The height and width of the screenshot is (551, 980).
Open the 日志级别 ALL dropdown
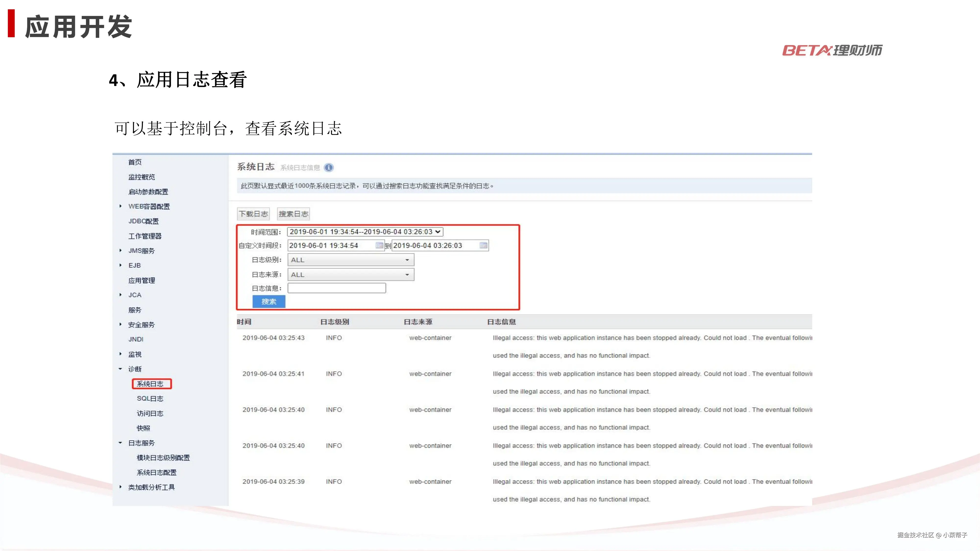(x=350, y=260)
